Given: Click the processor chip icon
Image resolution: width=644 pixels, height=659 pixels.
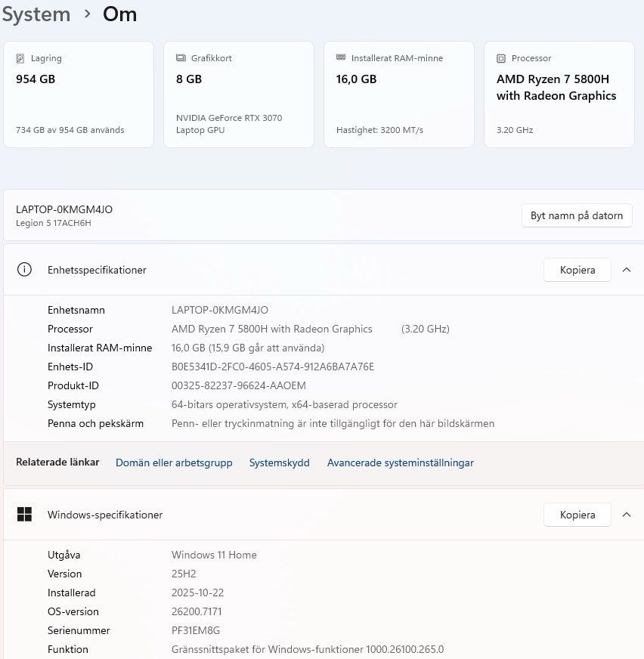Looking at the screenshot, I should 501,58.
